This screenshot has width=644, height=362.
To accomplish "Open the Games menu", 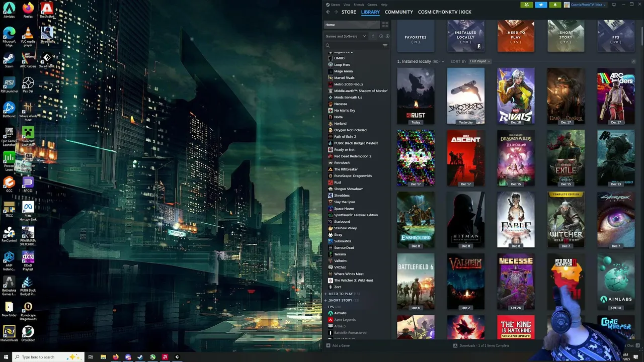I will [x=372, y=5].
